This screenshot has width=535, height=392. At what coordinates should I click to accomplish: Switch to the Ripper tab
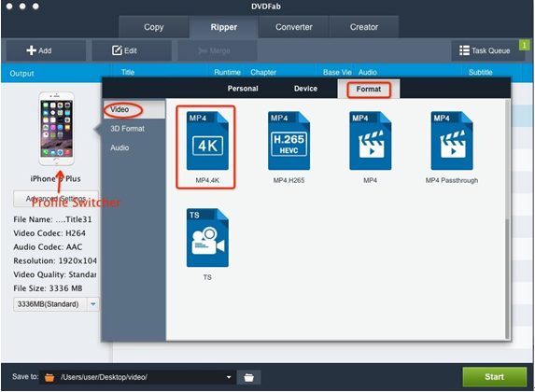click(224, 27)
